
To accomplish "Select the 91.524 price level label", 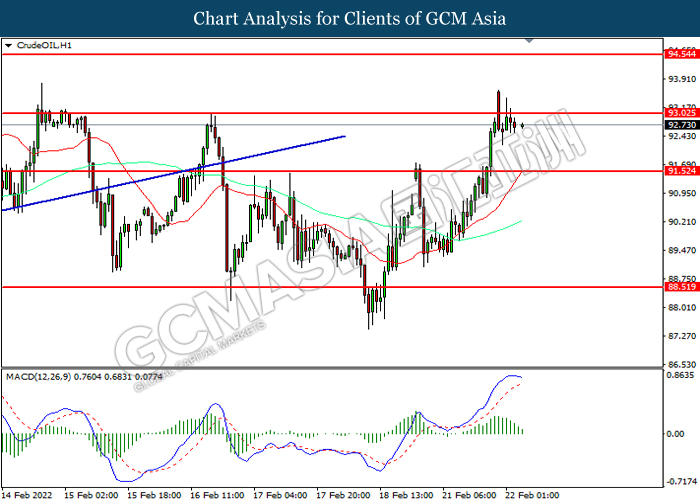I will pos(682,171).
